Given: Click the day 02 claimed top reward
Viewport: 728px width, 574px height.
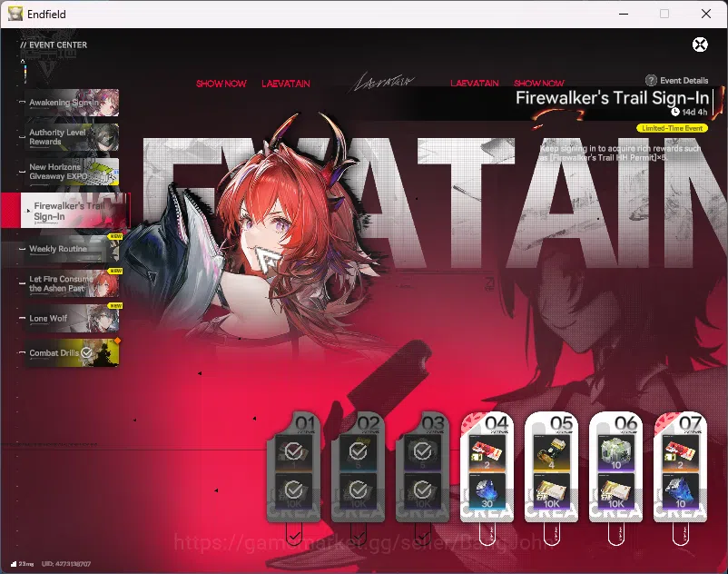Looking at the screenshot, I should [358, 451].
